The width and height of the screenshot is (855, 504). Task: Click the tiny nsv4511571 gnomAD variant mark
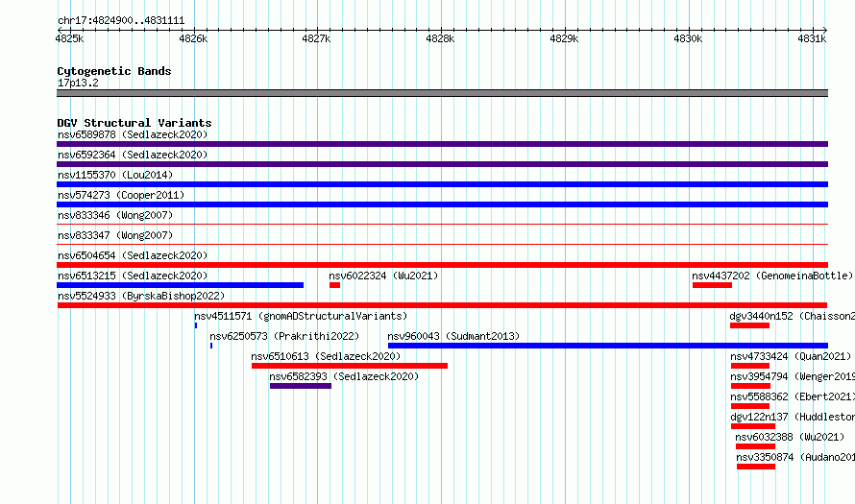(196, 325)
